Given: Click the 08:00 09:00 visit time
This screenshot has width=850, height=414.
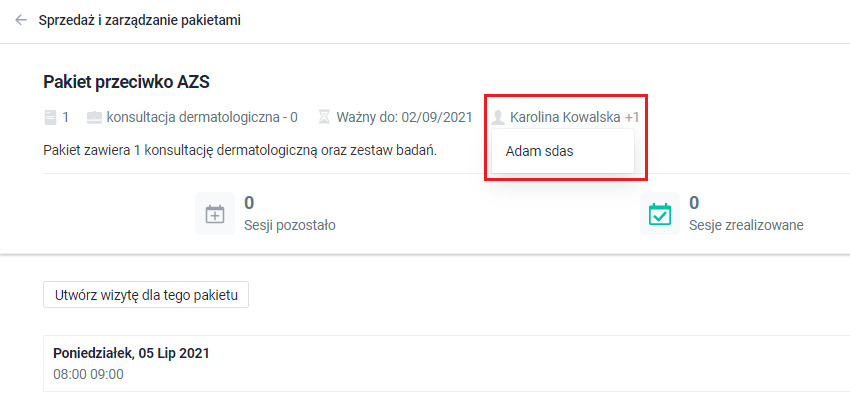Looking at the screenshot, I should (x=88, y=374).
